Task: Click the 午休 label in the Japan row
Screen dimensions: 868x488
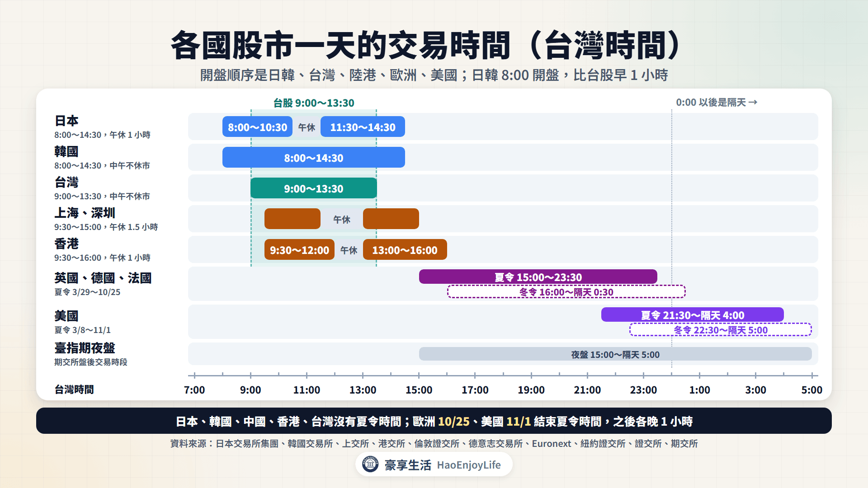Action: [307, 127]
